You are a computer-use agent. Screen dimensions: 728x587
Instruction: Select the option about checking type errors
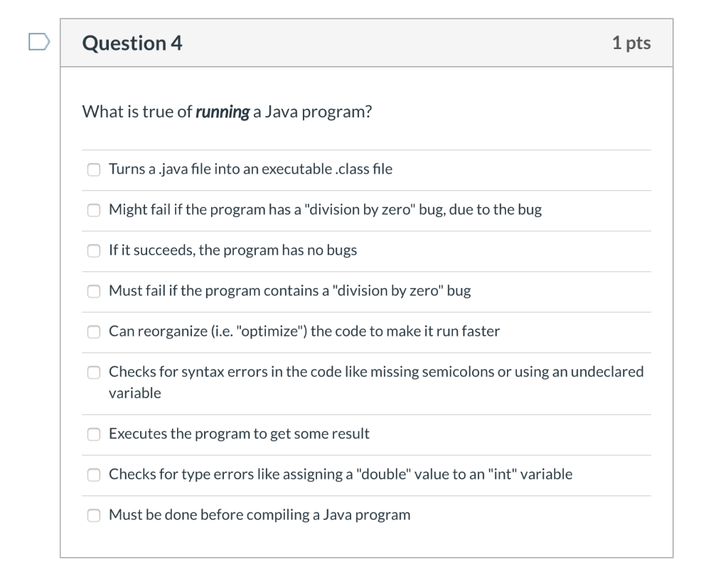[x=93, y=475]
